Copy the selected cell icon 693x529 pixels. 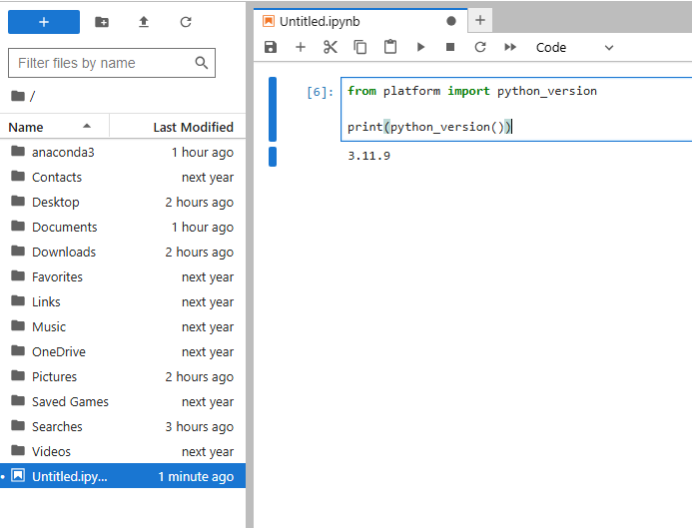click(360, 47)
